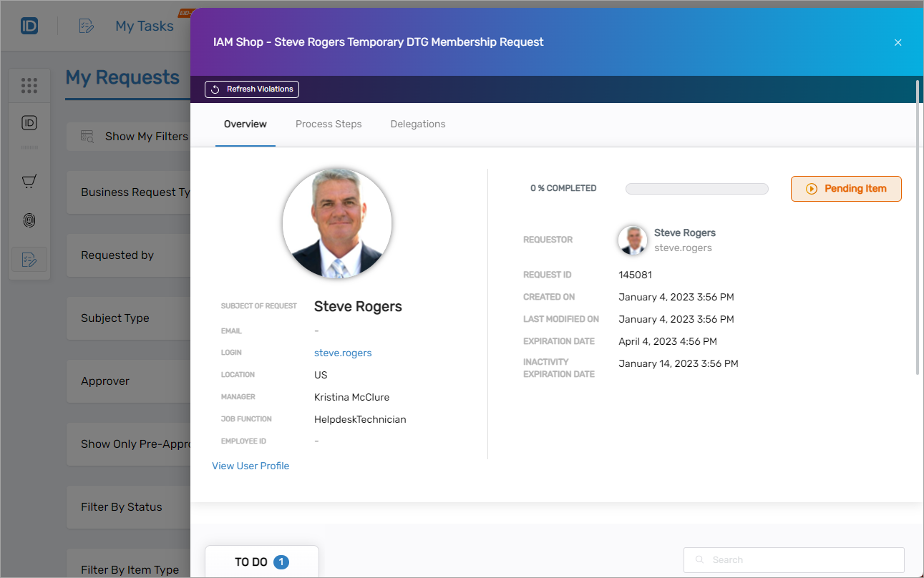The image size is (924, 578).
Task: Open the View User Profile link
Action: point(251,465)
